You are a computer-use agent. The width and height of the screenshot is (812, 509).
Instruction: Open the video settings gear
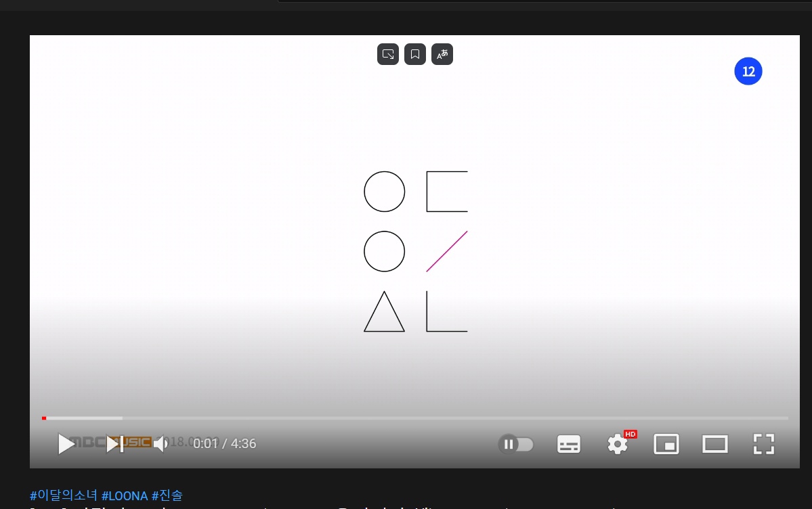coord(617,444)
